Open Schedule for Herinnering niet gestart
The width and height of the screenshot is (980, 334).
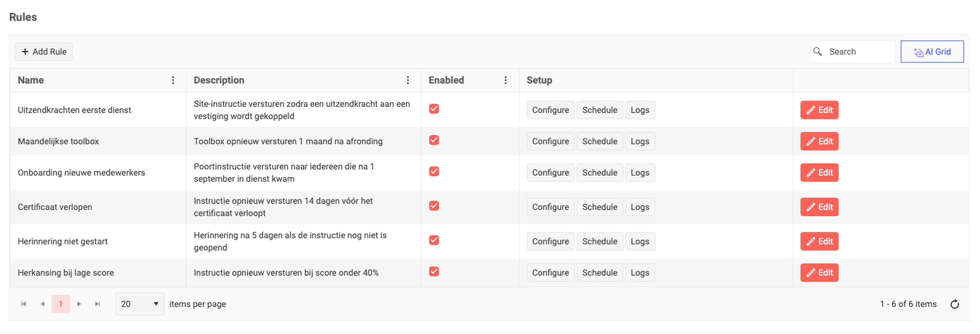coord(599,241)
